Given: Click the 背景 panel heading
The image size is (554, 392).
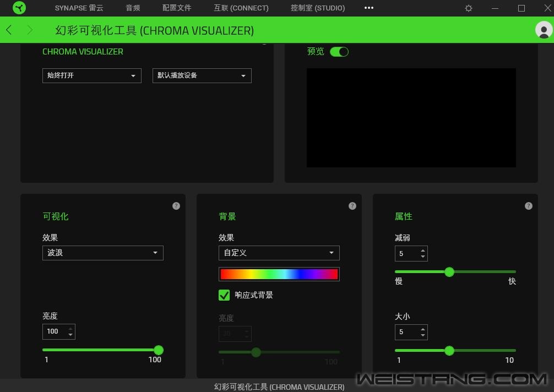Looking at the screenshot, I should [x=227, y=216].
